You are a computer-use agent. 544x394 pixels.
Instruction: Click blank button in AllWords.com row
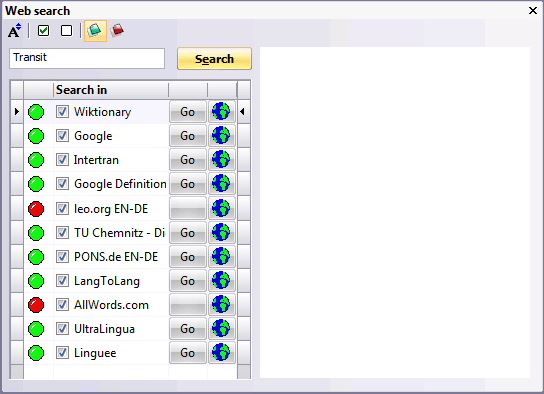tap(188, 305)
